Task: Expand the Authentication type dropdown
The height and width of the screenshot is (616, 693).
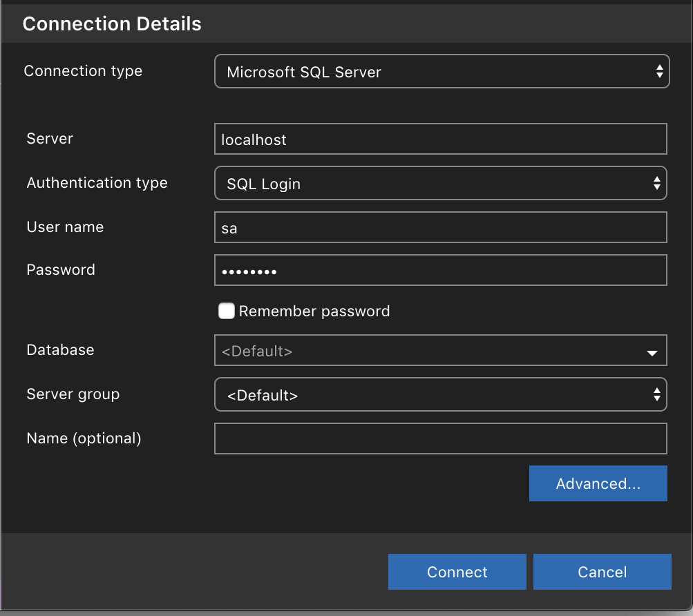Action: point(440,184)
